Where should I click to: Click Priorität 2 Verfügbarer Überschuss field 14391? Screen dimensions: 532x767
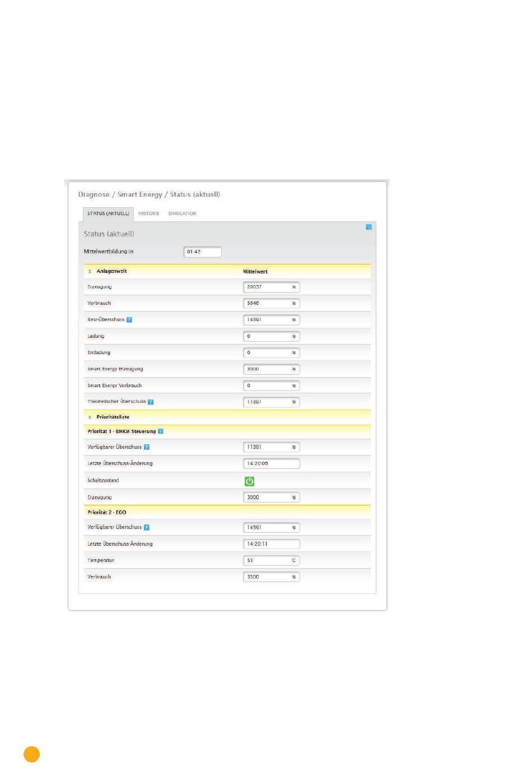(x=272, y=527)
